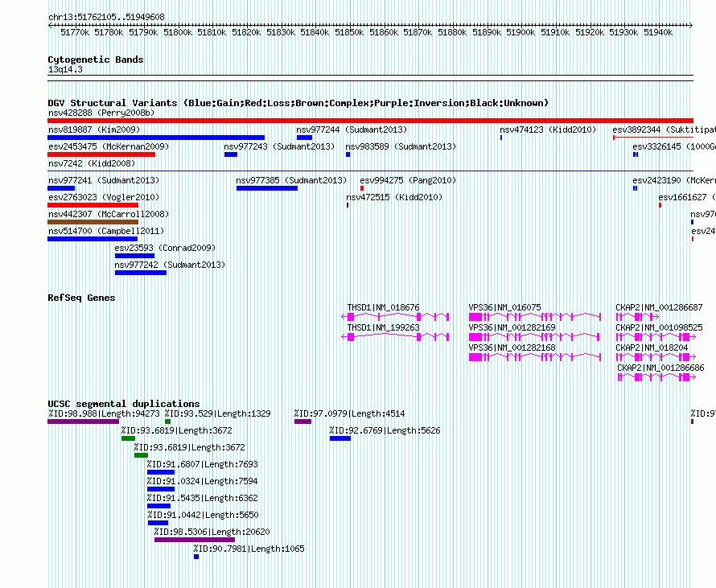
Task: Click the %ID:92.6769|Length:5626 duplication label
Action: [x=385, y=430]
